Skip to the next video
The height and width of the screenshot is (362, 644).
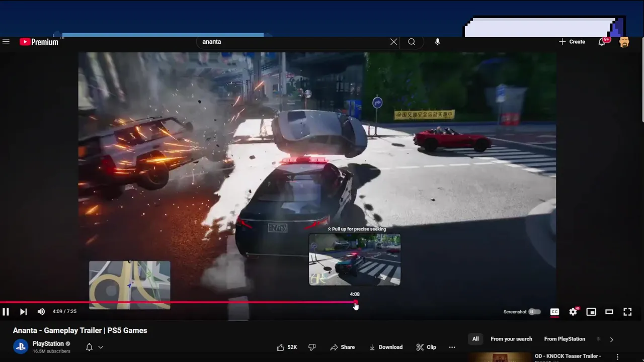23,312
